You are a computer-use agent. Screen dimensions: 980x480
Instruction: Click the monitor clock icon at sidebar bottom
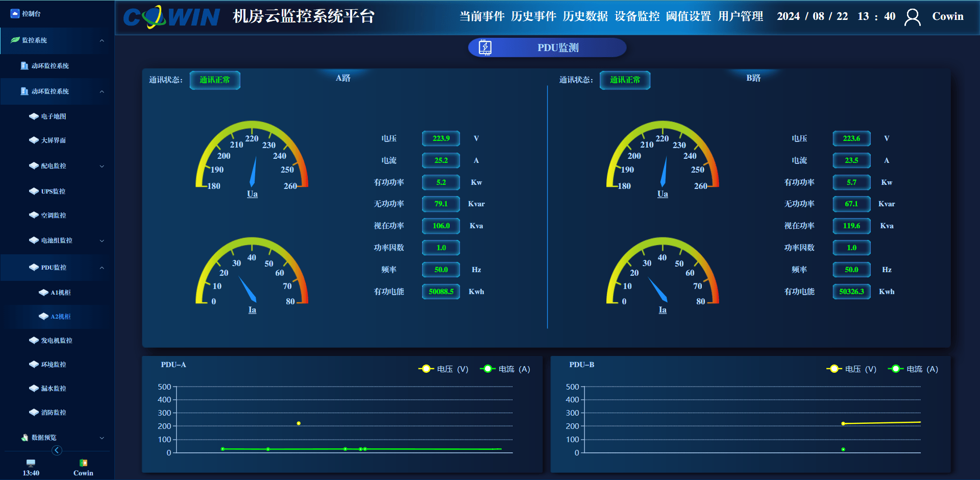pos(31,463)
